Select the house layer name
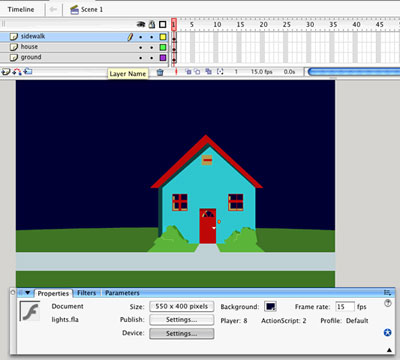Viewport: 400px width, 360px height. (29, 47)
